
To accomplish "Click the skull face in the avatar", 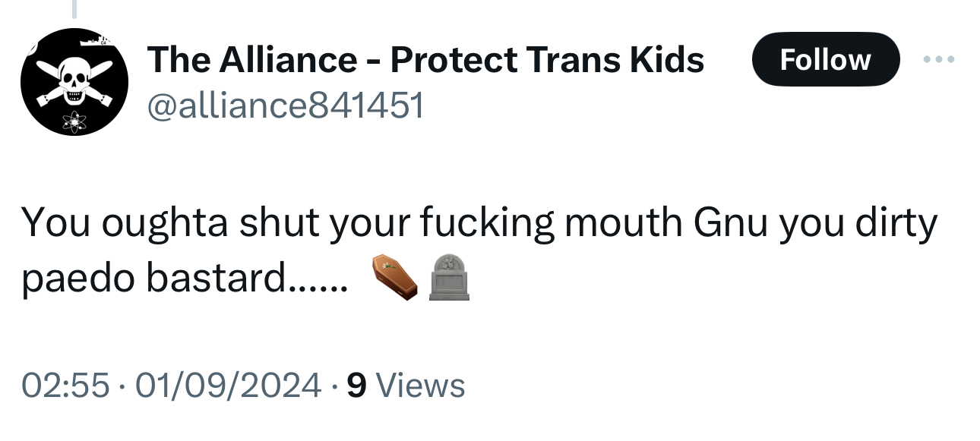I will [x=74, y=78].
